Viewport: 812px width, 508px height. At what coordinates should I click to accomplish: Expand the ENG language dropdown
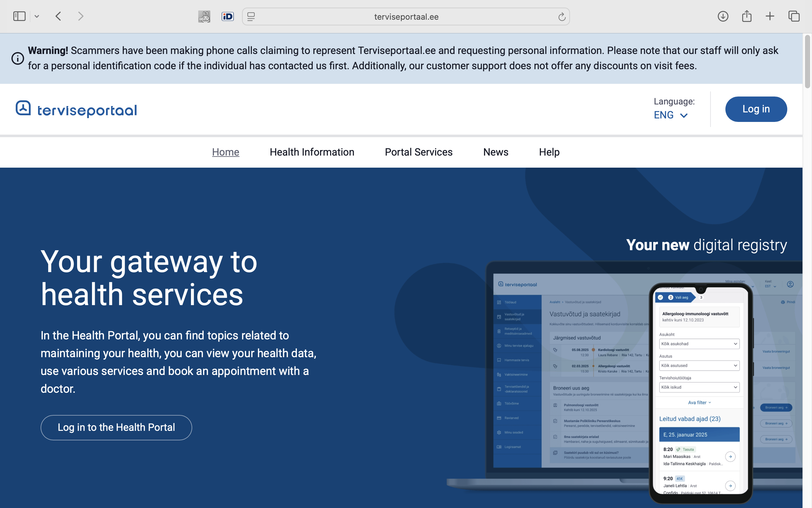click(x=671, y=115)
